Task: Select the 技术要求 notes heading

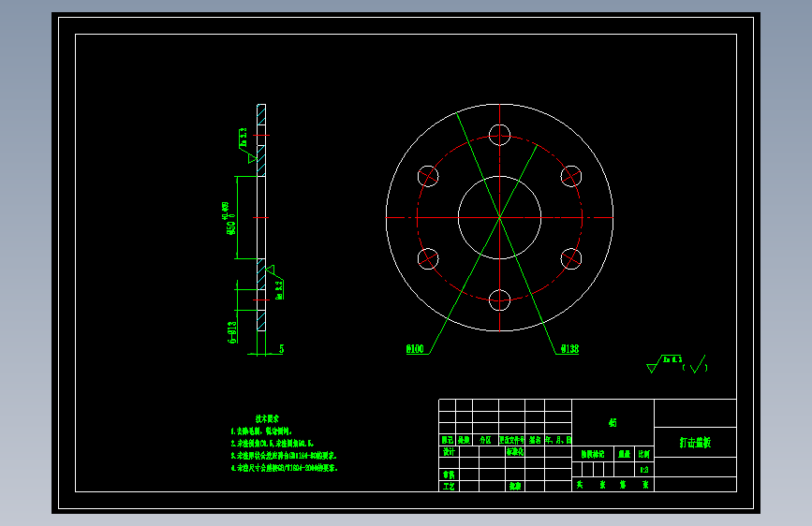Action: point(267,418)
